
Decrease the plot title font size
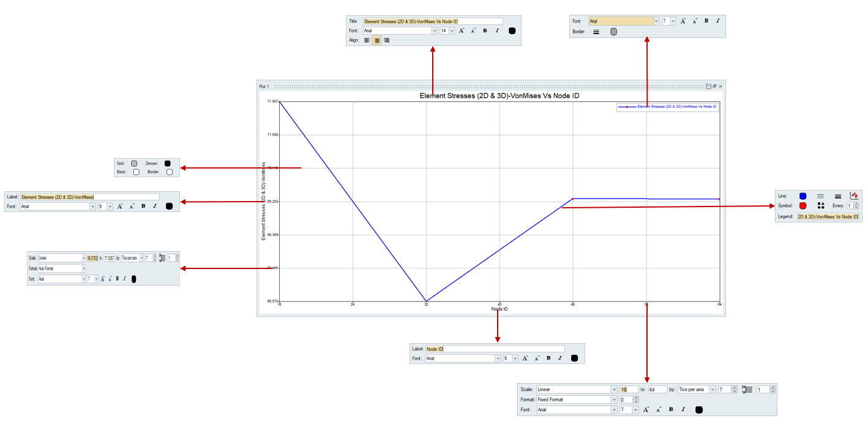pos(473,31)
